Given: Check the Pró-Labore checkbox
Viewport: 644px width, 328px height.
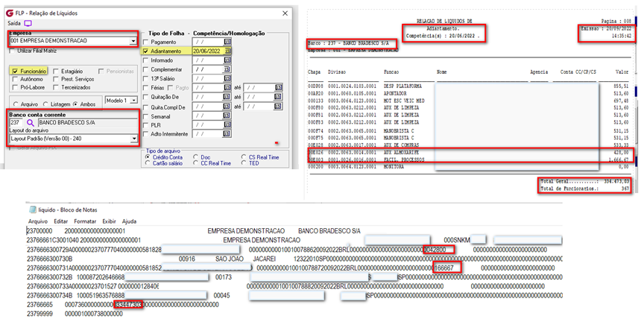Looking at the screenshot, I should tap(15, 87).
